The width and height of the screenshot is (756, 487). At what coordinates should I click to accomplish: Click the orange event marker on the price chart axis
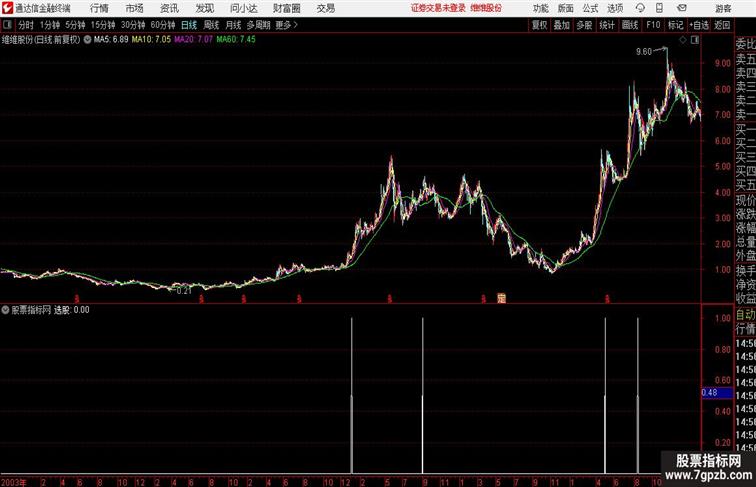click(x=501, y=298)
